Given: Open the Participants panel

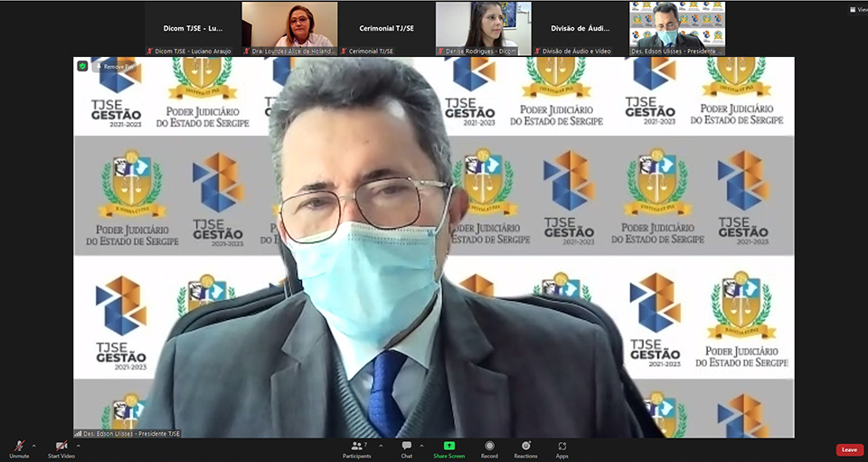Looking at the screenshot, I should (356, 448).
